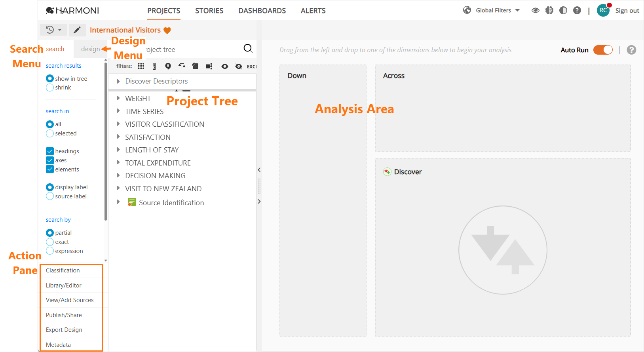
Task: Select the ruler filter icon
Action: [x=154, y=66]
